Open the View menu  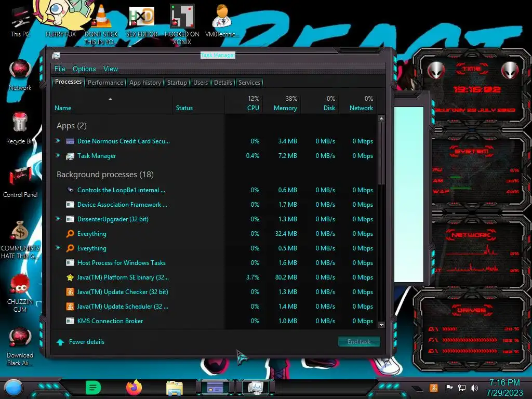(x=111, y=69)
